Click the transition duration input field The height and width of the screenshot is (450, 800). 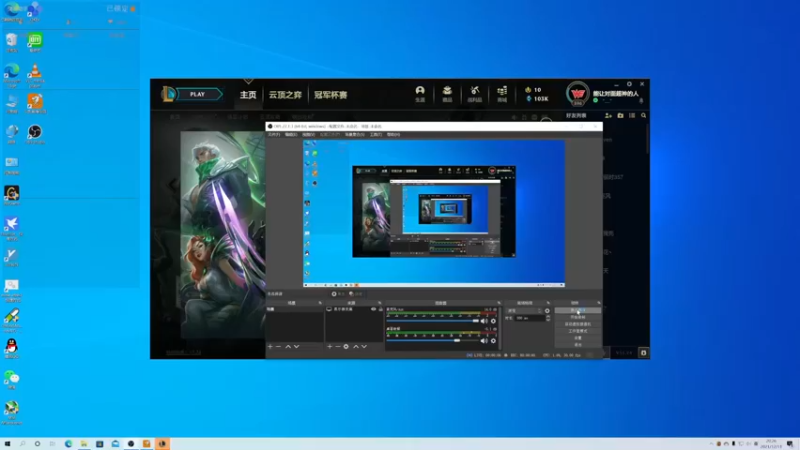click(530, 318)
